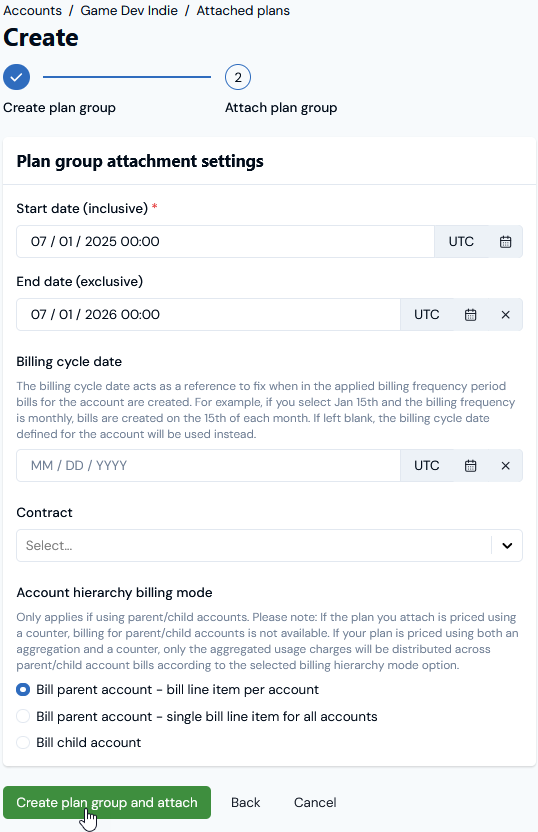Select 'single bill line item for all accounts' option
538x832 pixels.
click(x=23, y=716)
